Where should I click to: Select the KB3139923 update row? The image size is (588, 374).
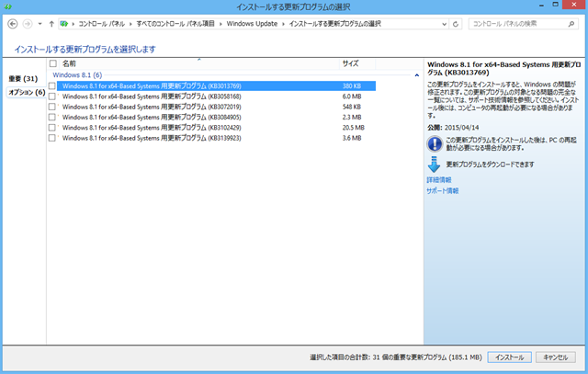click(x=217, y=138)
